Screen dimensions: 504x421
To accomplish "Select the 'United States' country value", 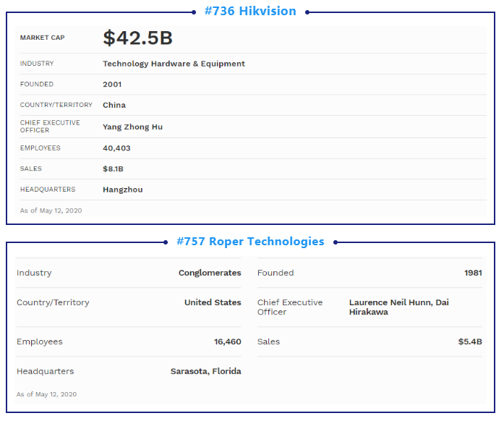I will (x=213, y=302).
